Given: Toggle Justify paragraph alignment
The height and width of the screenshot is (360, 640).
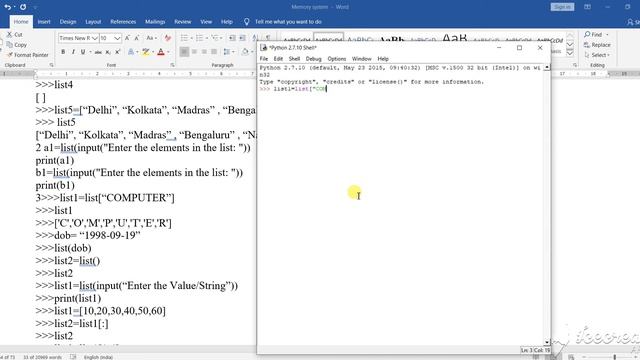Looking at the screenshot, I should pos(214,52).
